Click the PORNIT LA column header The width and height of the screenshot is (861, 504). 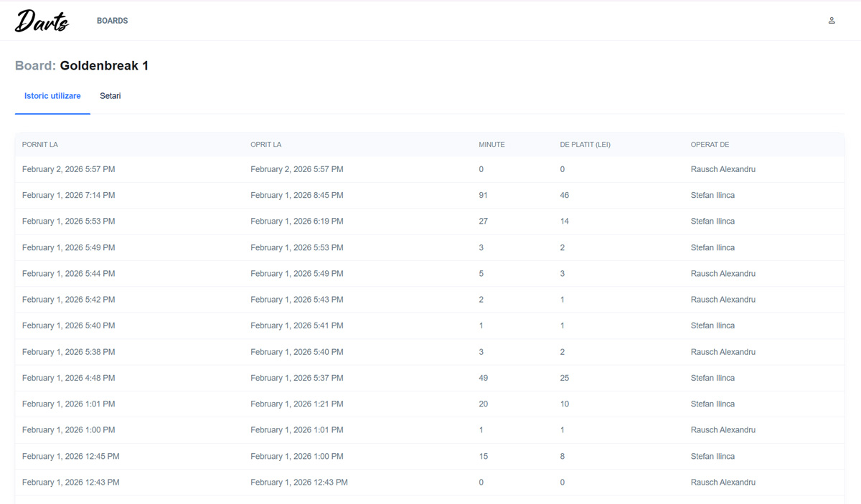[40, 145]
